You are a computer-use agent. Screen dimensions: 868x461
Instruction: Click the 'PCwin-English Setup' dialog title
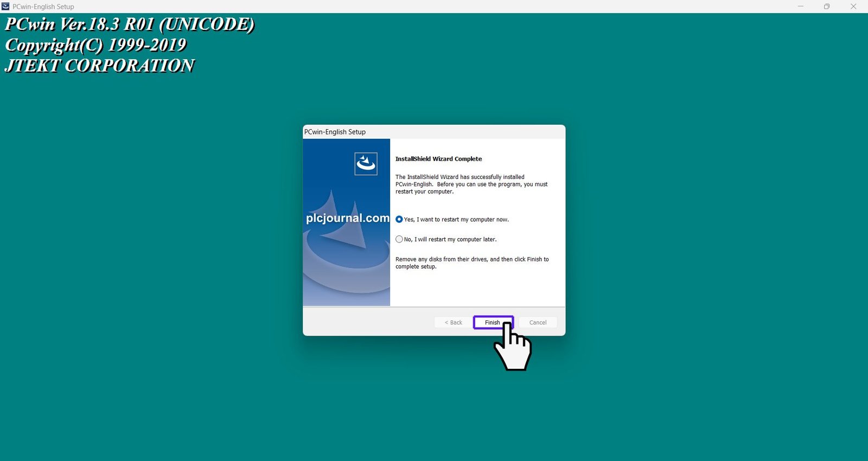[335, 132]
